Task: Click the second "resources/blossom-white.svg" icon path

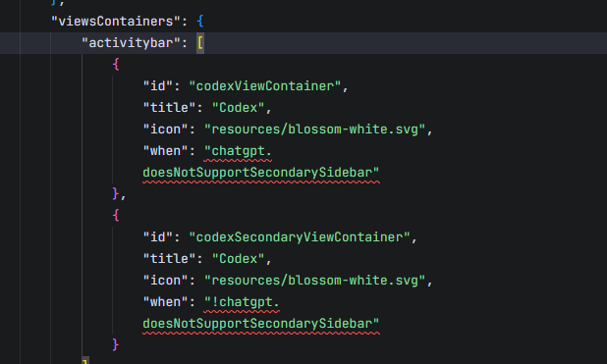Action: [x=314, y=280]
